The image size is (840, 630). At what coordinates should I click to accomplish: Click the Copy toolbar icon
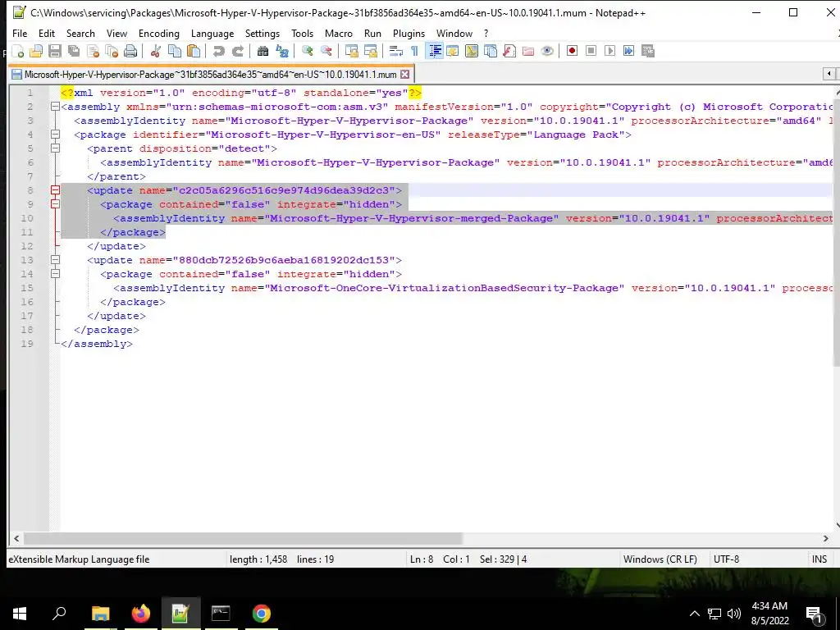pos(175,51)
